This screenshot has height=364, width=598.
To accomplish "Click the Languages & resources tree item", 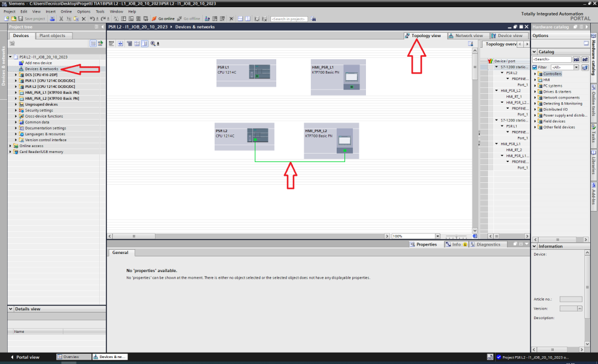I will click(x=45, y=134).
